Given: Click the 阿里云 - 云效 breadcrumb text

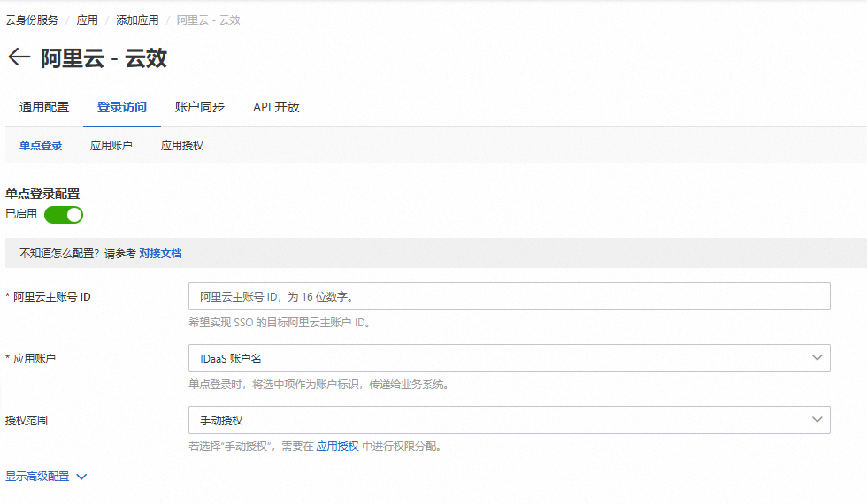Looking at the screenshot, I should pyautogui.click(x=209, y=19).
